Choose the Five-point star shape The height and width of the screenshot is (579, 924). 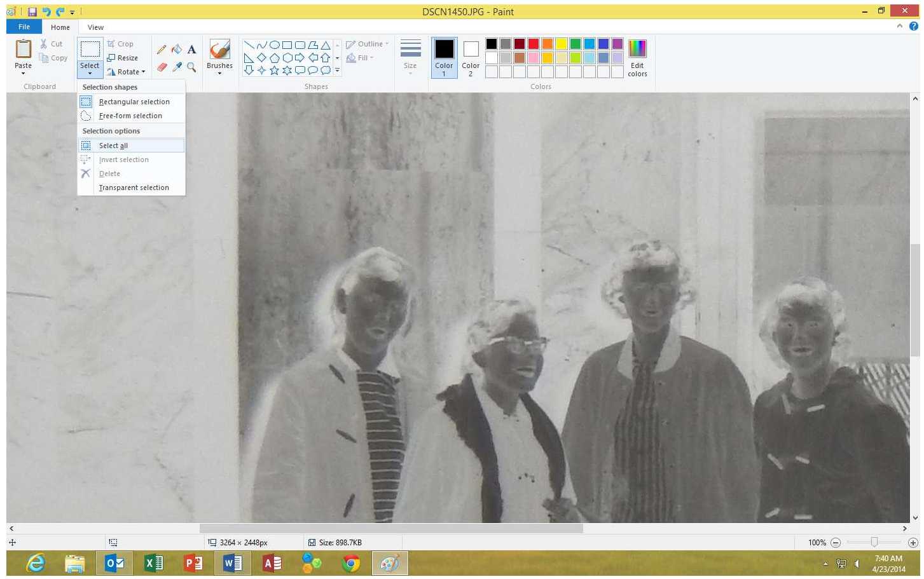coord(274,71)
